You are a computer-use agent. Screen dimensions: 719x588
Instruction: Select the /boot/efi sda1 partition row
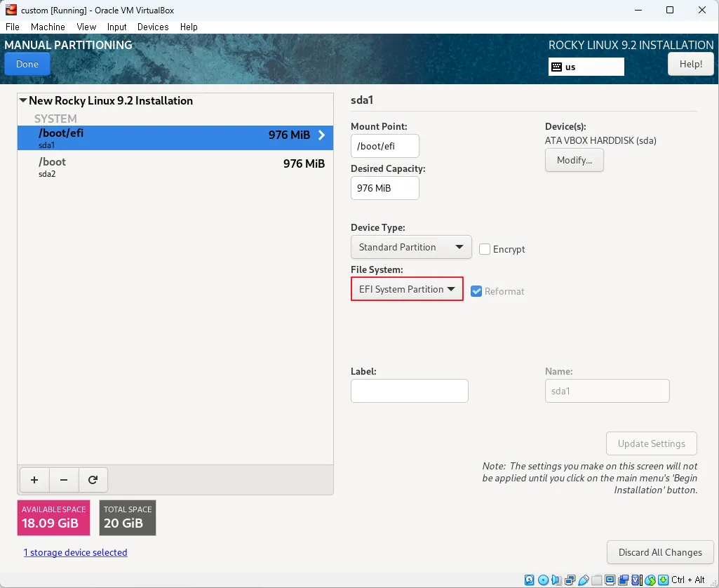(175, 138)
